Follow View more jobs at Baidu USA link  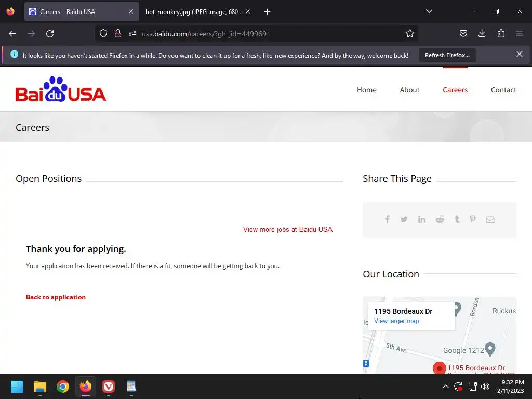pyautogui.click(x=288, y=229)
